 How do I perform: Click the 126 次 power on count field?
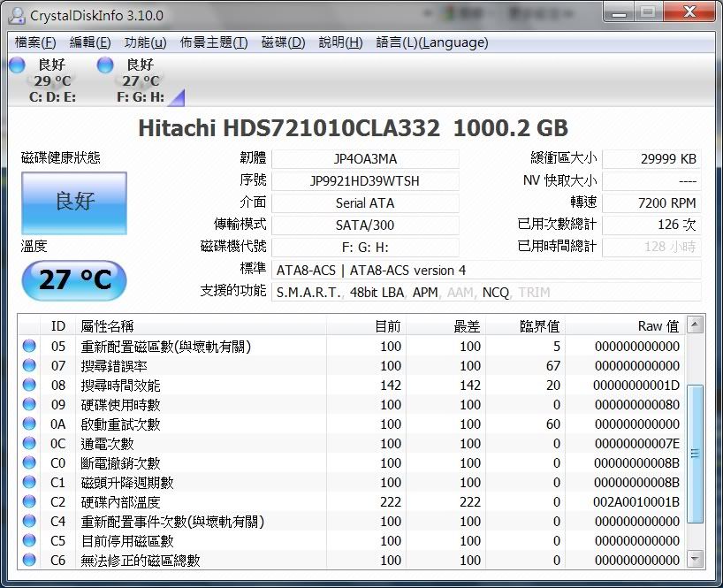point(651,225)
